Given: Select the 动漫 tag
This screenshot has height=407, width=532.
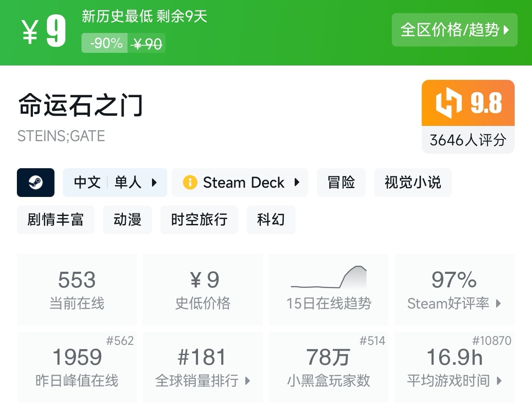Looking at the screenshot, I should (128, 220).
